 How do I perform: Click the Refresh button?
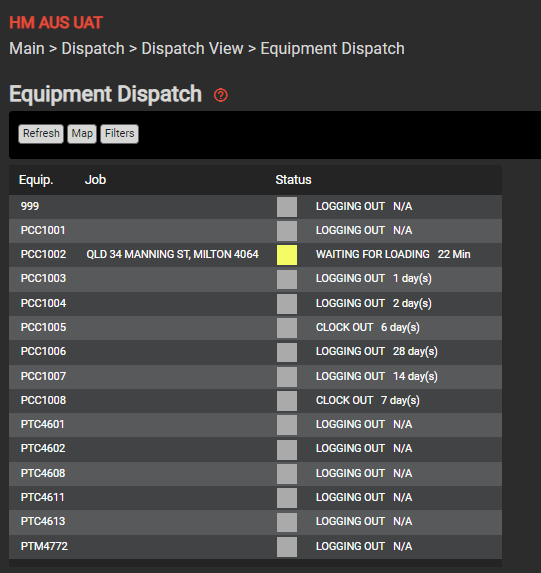(x=41, y=134)
